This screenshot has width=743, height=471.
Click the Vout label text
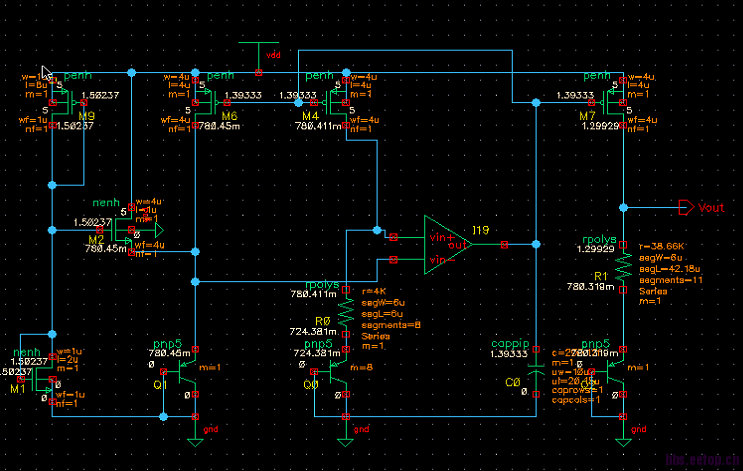coord(711,208)
